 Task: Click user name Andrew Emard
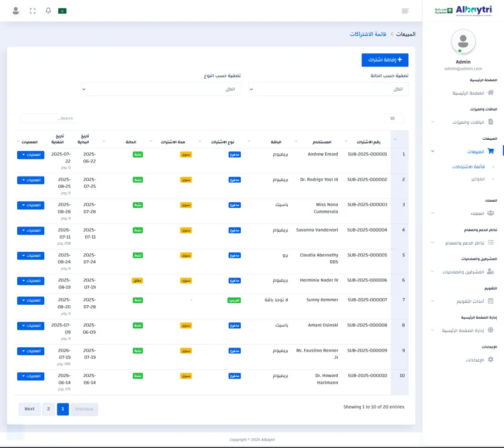click(x=323, y=154)
